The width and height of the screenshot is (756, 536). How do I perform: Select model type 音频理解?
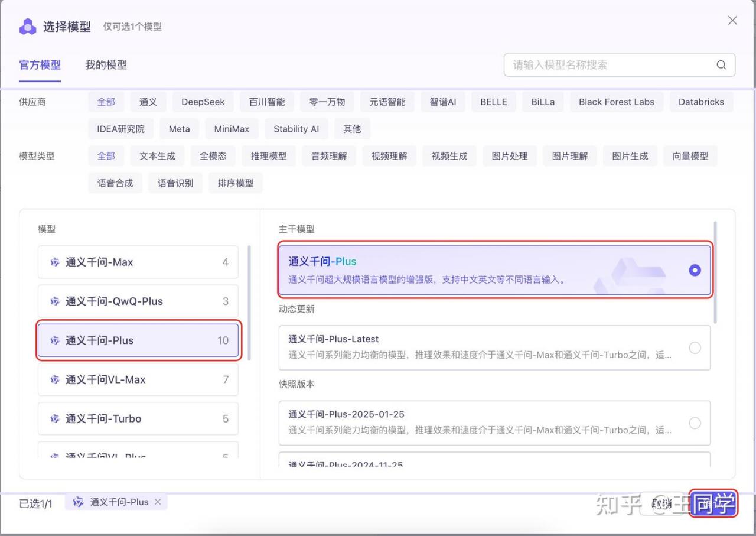click(x=329, y=156)
